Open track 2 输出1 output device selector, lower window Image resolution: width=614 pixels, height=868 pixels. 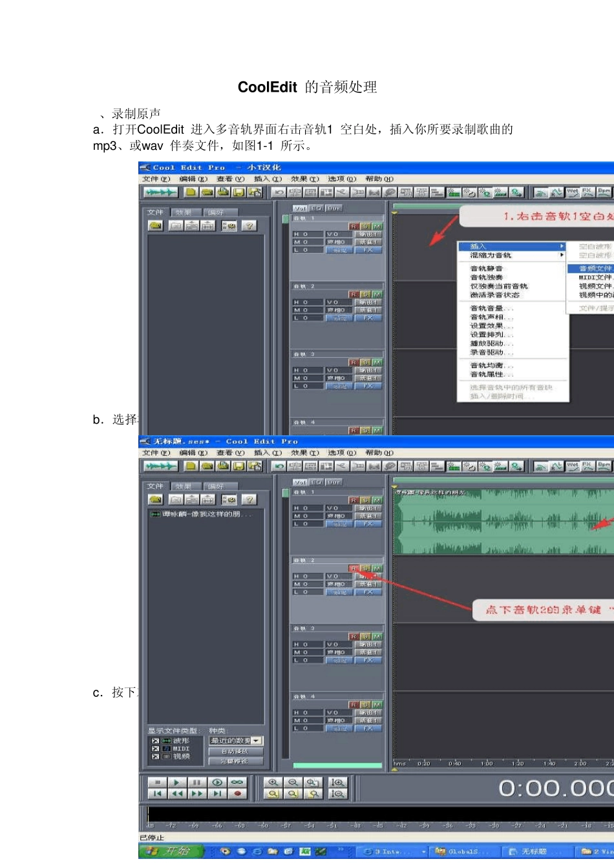(x=368, y=577)
